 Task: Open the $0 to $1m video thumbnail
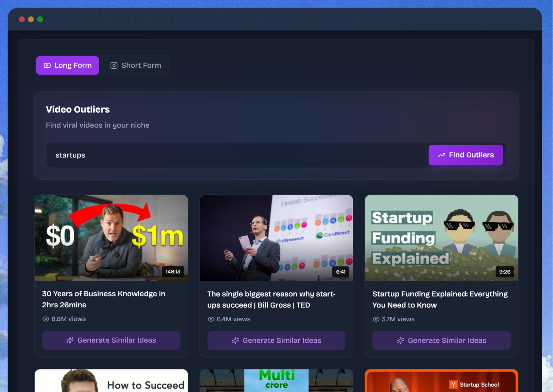click(111, 238)
